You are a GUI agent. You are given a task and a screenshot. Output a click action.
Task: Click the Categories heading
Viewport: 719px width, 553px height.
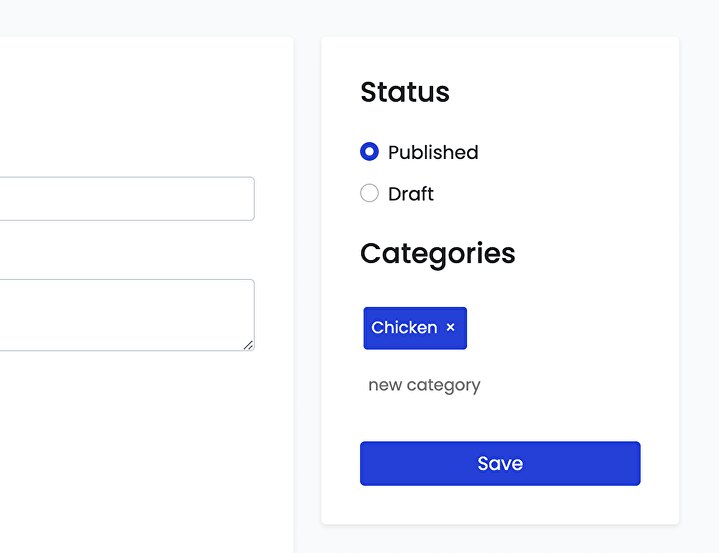click(438, 253)
